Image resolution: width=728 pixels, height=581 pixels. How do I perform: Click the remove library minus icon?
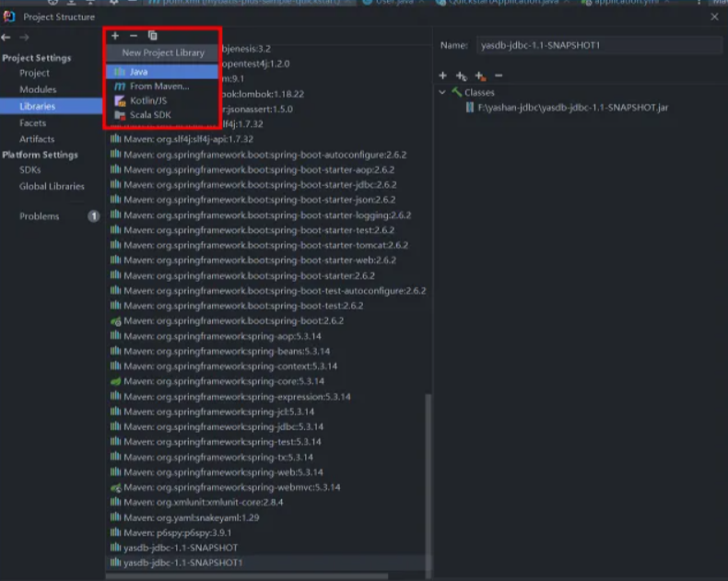click(134, 36)
